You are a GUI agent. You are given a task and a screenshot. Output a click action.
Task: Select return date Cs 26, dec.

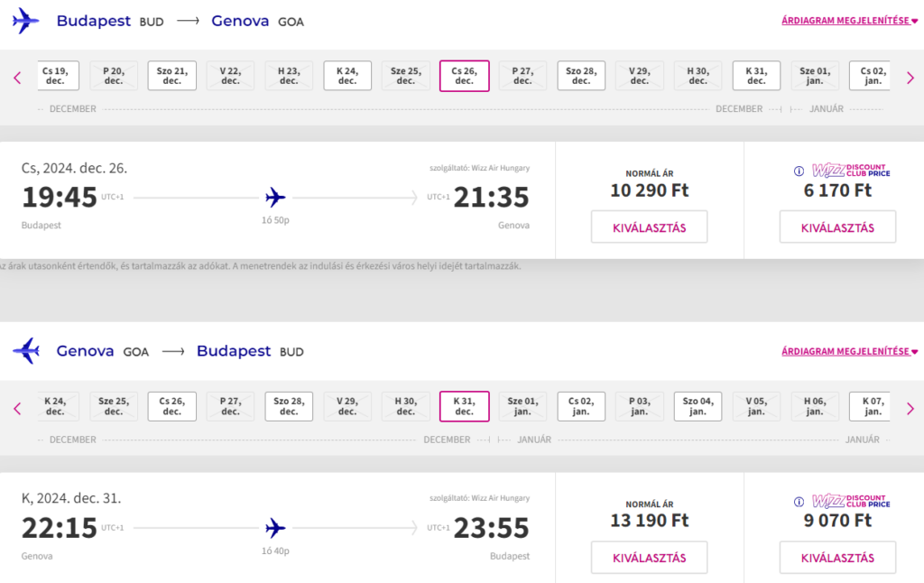coord(172,406)
